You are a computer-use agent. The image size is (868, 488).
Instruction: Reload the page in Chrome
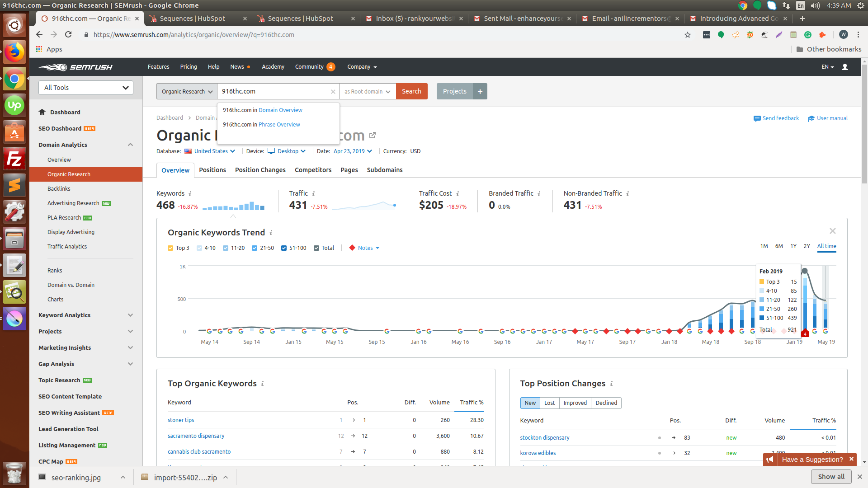pyautogui.click(x=68, y=35)
